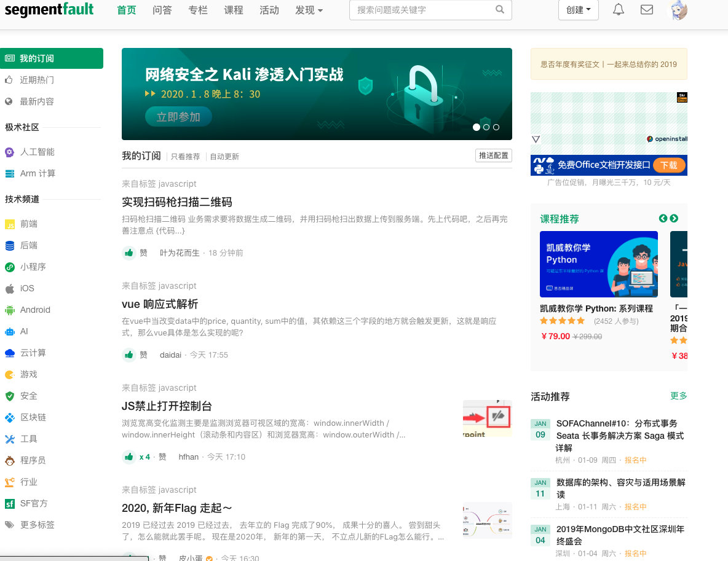Image resolution: width=728 pixels, height=561 pixels.
Task: Like the 实现扫码枪扫描二维码 article thumbs-up
Action: [x=129, y=253]
